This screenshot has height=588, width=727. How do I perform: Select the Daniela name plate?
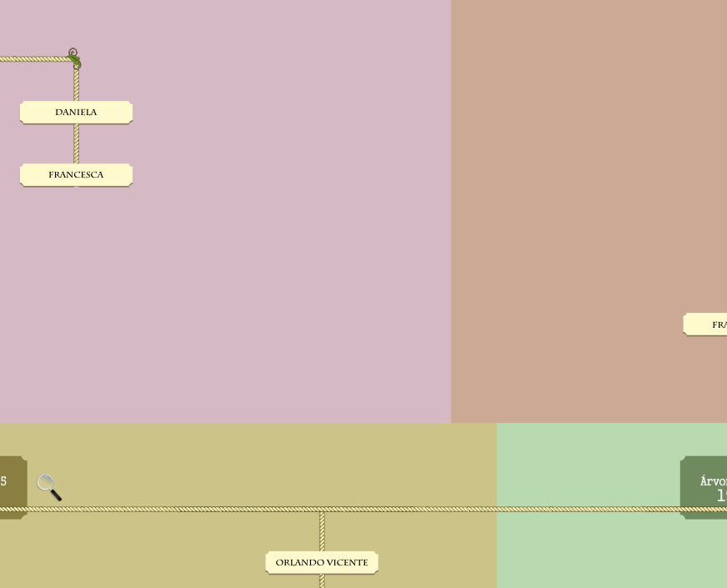point(76,113)
